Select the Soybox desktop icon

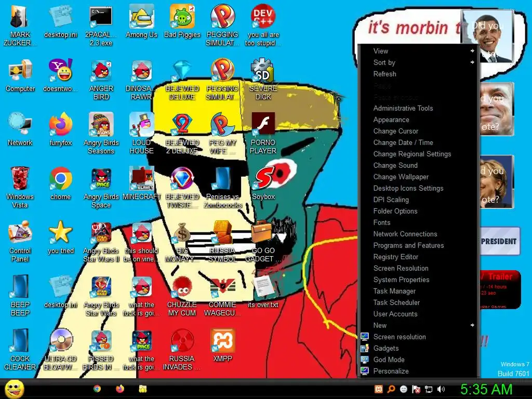pyautogui.click(x=263, y=183)
